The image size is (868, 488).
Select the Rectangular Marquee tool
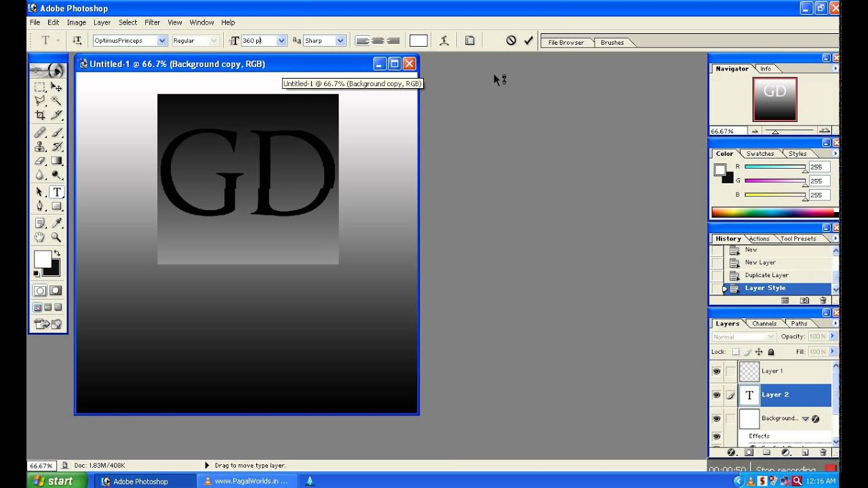pos(40,87)
